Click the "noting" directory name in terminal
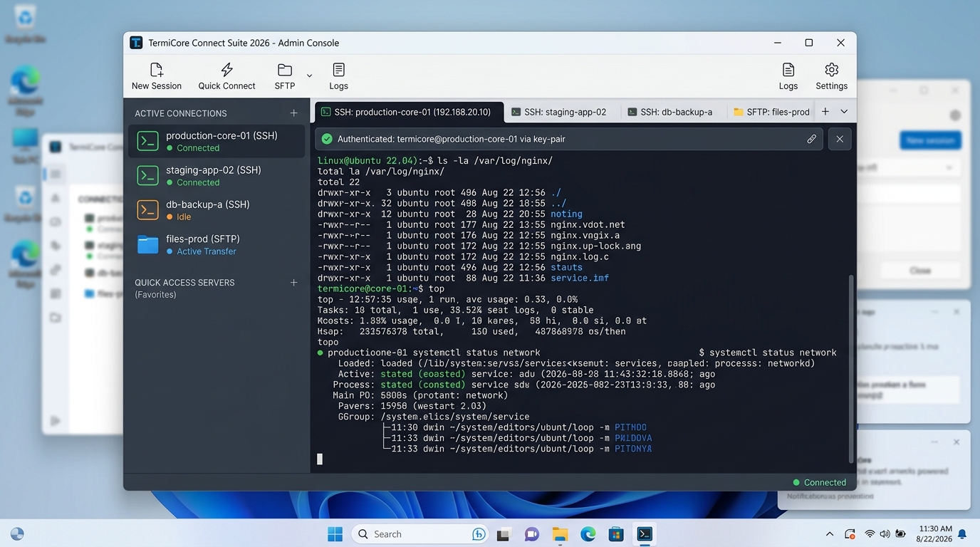The width and height of the screenshot is (980, 547). point(567,214)
